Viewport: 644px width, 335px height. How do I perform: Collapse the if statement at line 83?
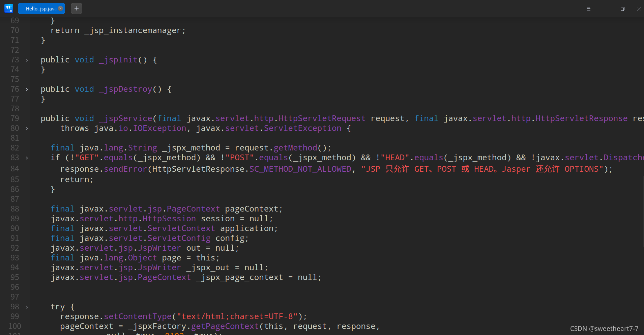[27, 158]
